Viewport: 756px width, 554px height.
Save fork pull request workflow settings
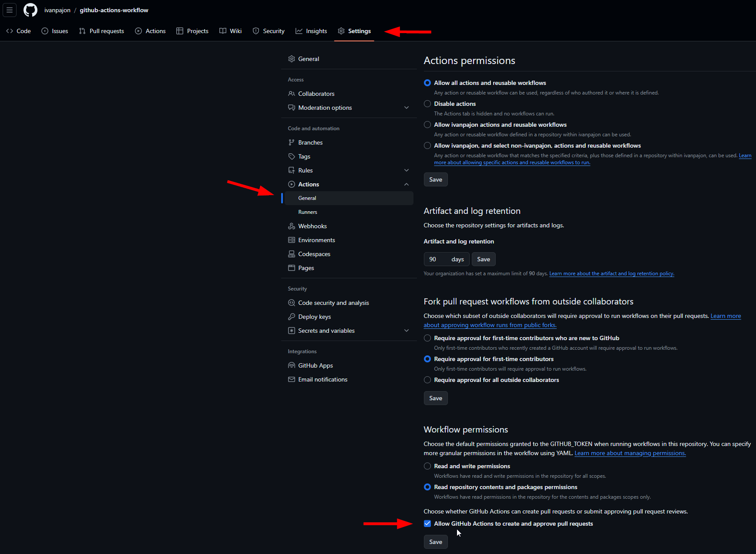(x=436, y=398)
